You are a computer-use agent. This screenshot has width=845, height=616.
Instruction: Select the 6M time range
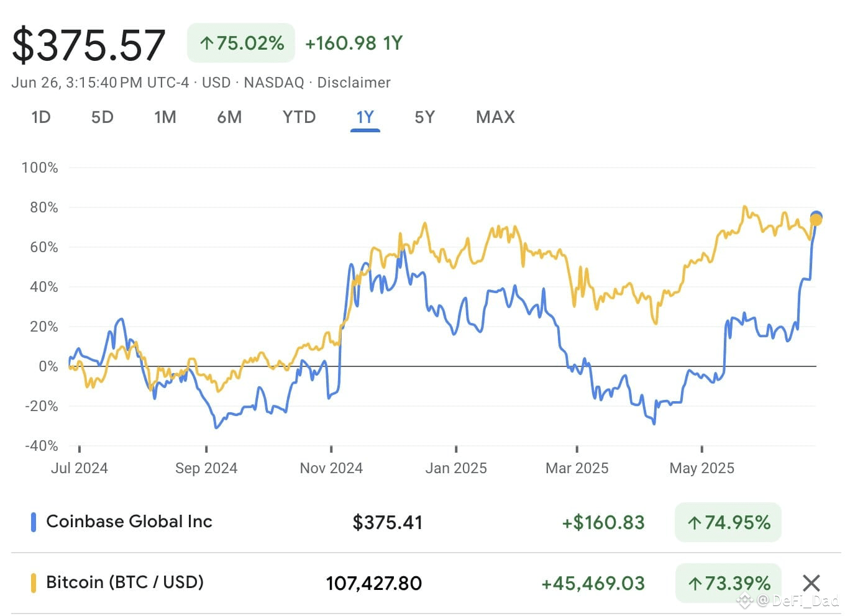[x=229, y=117]
